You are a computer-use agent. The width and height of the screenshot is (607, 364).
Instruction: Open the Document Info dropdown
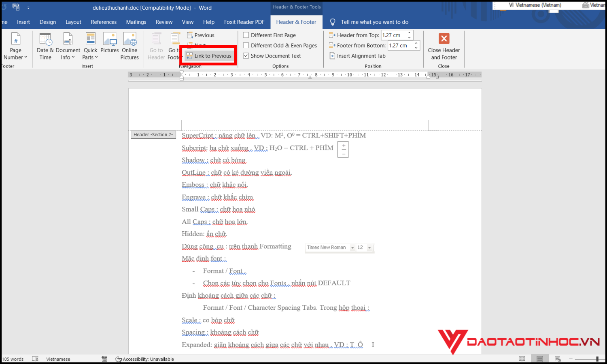click(68, 57)
